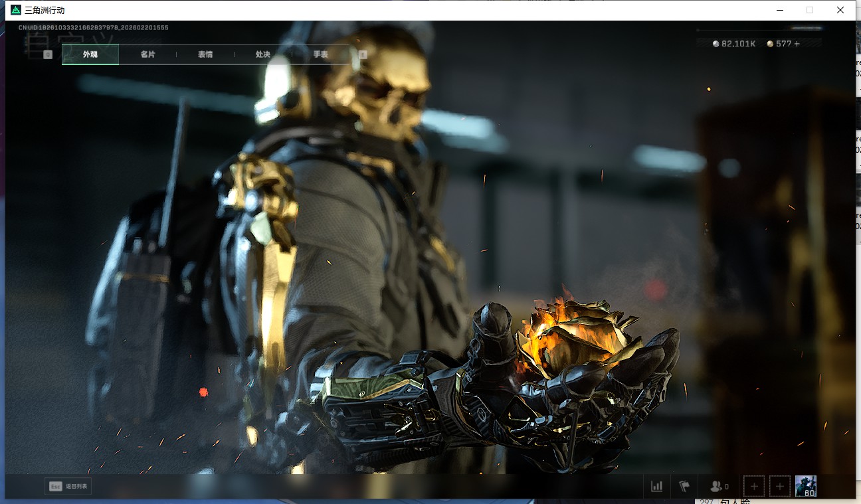
Task: Click the silver currency coin icon
Action: coord(716,44)
